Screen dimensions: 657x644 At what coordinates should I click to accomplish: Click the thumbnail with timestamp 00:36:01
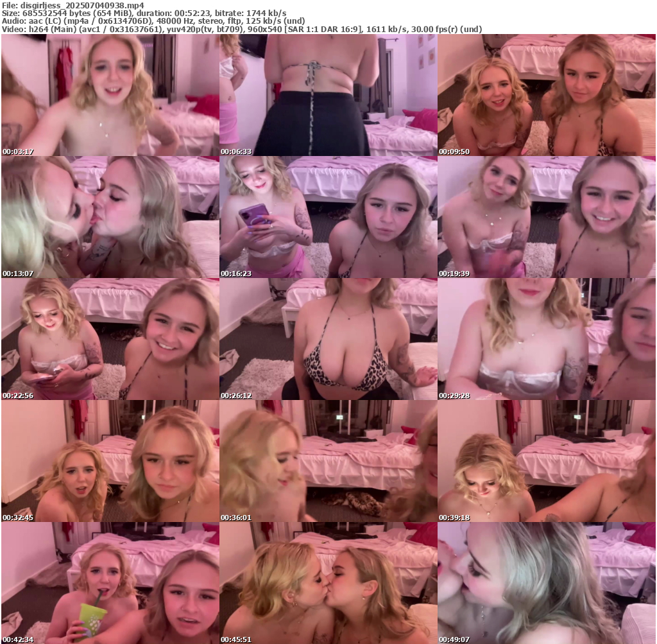(x=328, y=461)
